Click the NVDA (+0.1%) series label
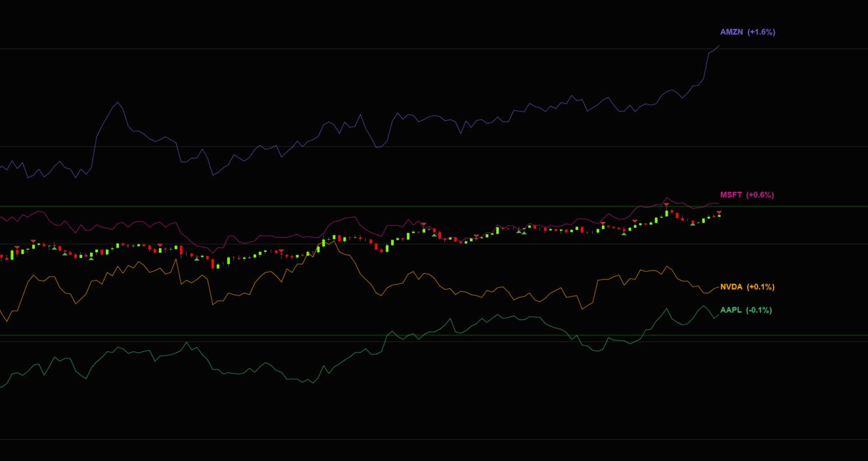 click(x=747, y=287)
